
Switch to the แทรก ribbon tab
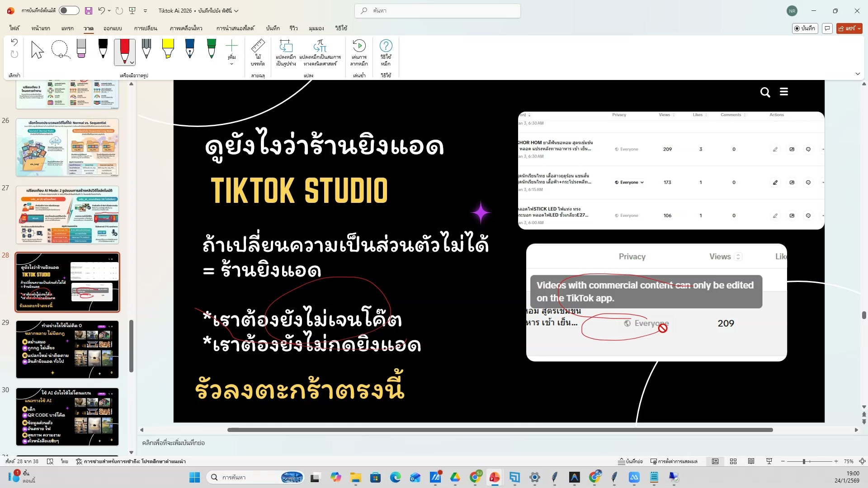tap(67, 28)
